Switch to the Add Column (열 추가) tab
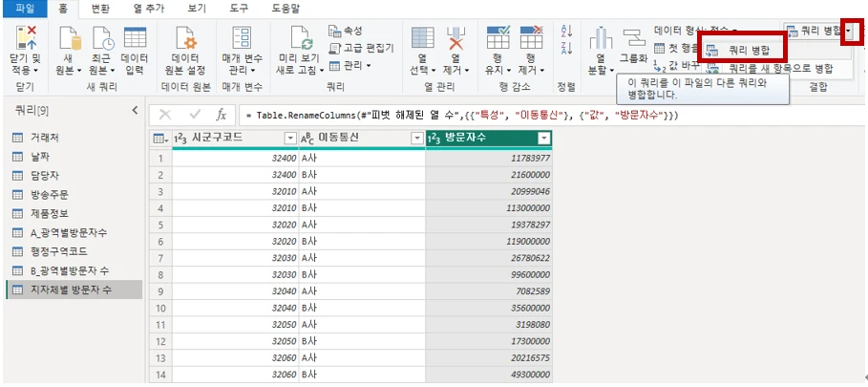 (x=149, y=9)
